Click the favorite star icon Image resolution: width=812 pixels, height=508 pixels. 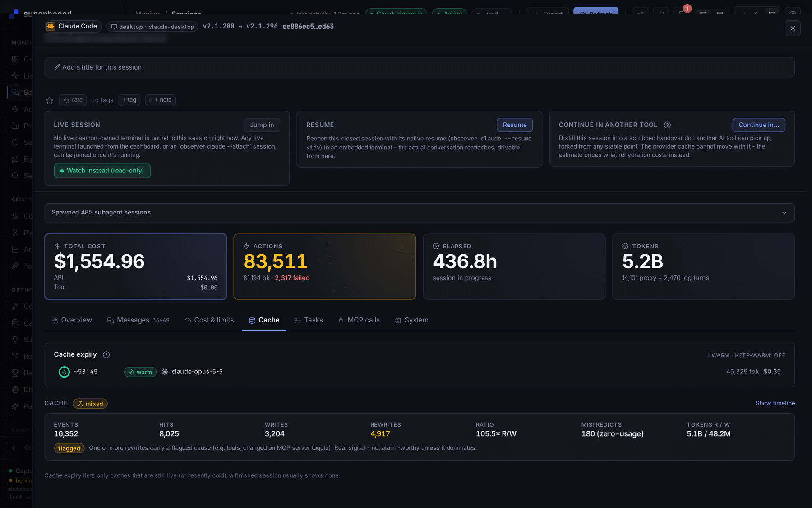point(50,100)
